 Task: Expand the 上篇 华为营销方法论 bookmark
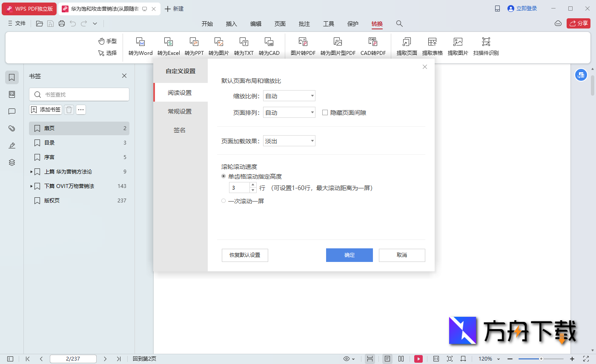(x=31, y=172)
